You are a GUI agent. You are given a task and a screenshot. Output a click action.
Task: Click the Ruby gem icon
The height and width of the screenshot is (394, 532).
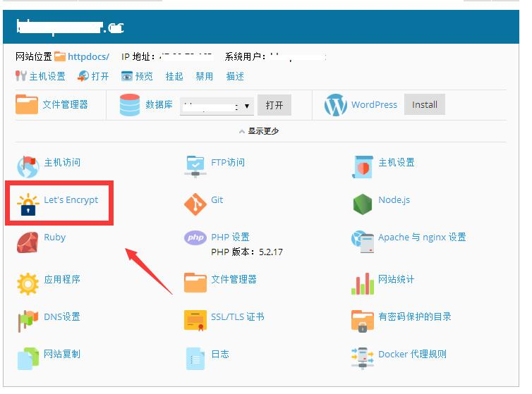click(28, 241)
